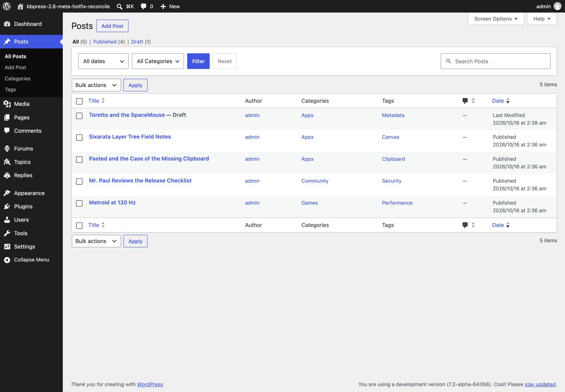Screen dimensions: 565x392
Task: Expand the All Categories dropdown
Action: 158,61
